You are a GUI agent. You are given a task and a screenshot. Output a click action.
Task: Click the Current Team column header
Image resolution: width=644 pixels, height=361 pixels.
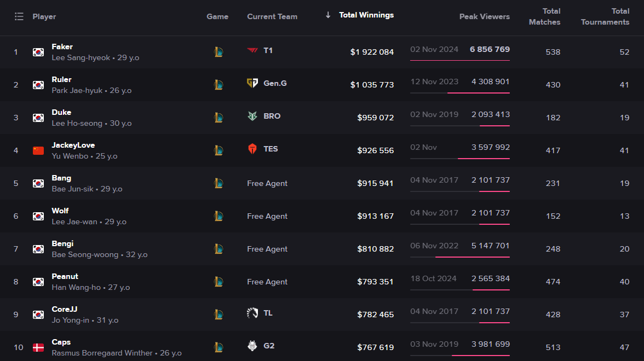pyautogui.click(x=272, y=16)
